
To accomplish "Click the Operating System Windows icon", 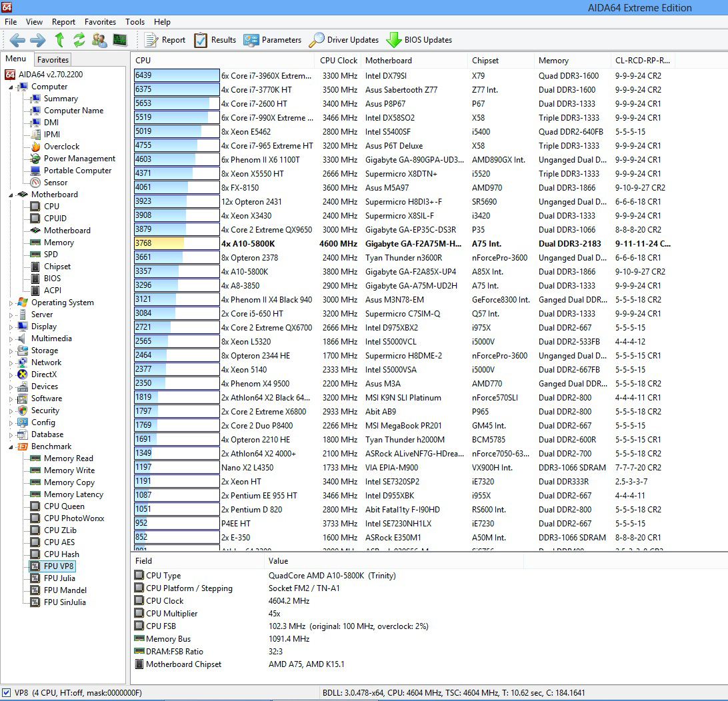I will [22, 303].
